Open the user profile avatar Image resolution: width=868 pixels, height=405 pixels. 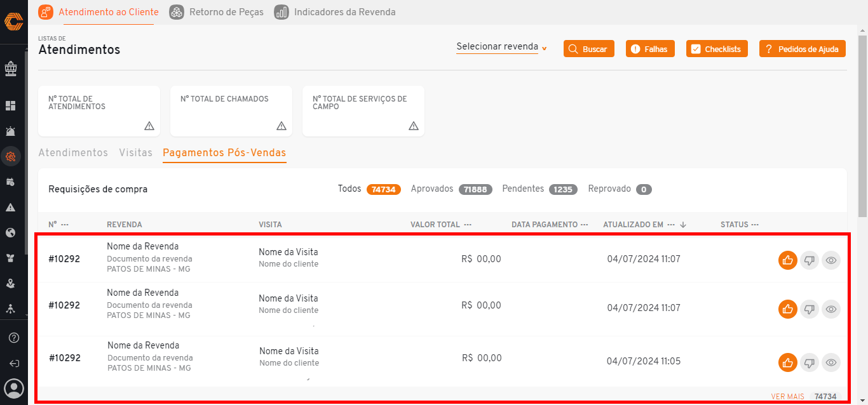point(14,388)
